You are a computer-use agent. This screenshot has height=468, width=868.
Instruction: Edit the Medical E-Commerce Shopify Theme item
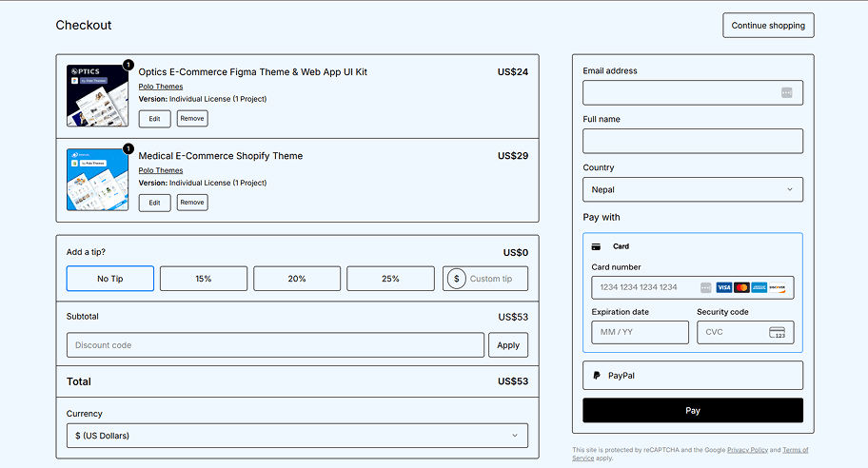154,203
